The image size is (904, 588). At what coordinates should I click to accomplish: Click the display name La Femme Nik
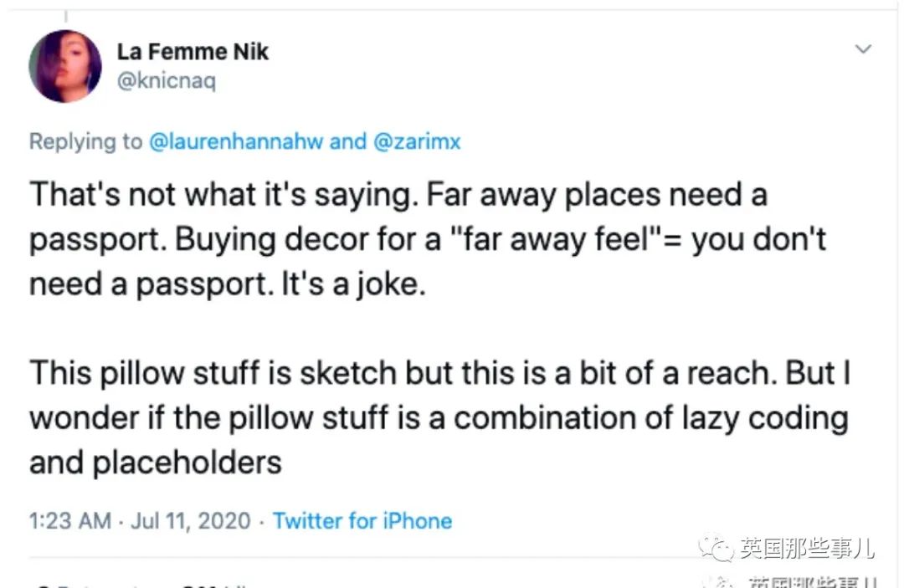193,52
